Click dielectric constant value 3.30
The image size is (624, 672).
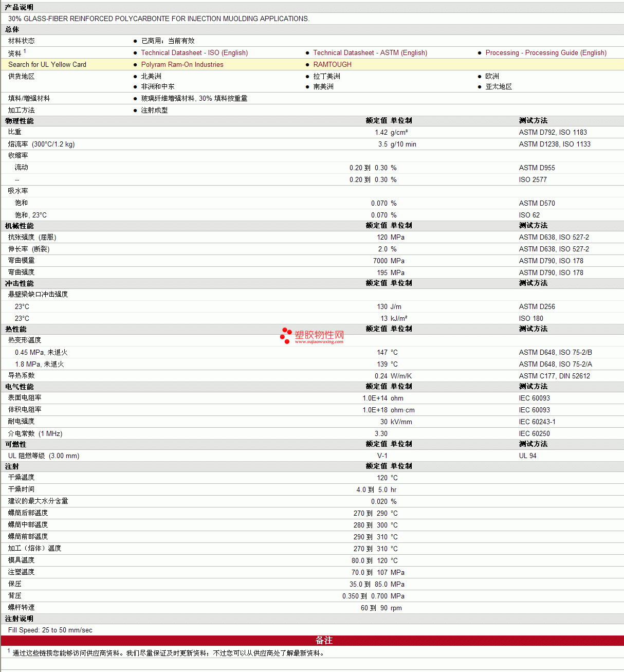tap(381, 434)
